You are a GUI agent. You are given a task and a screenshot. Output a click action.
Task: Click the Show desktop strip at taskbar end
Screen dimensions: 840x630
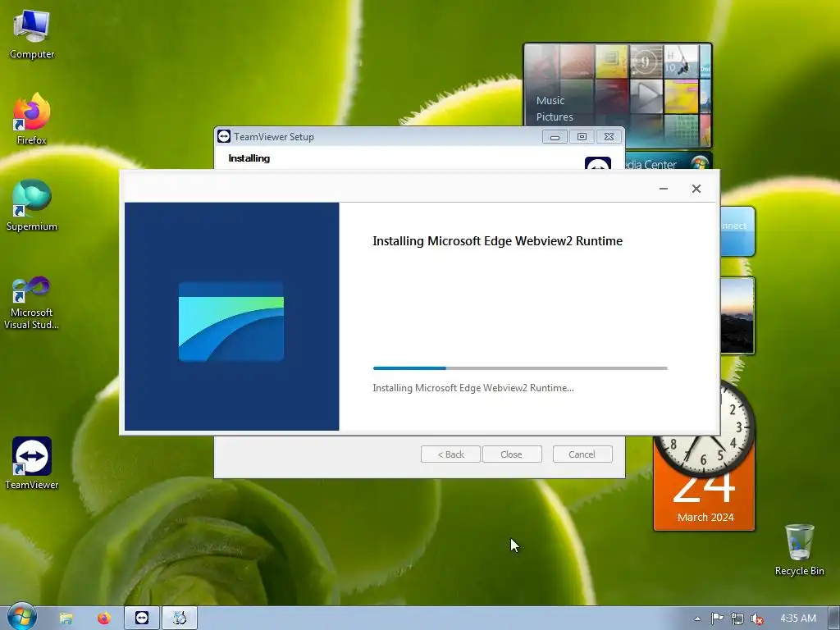pyautogui.click(x=834, y=619)
